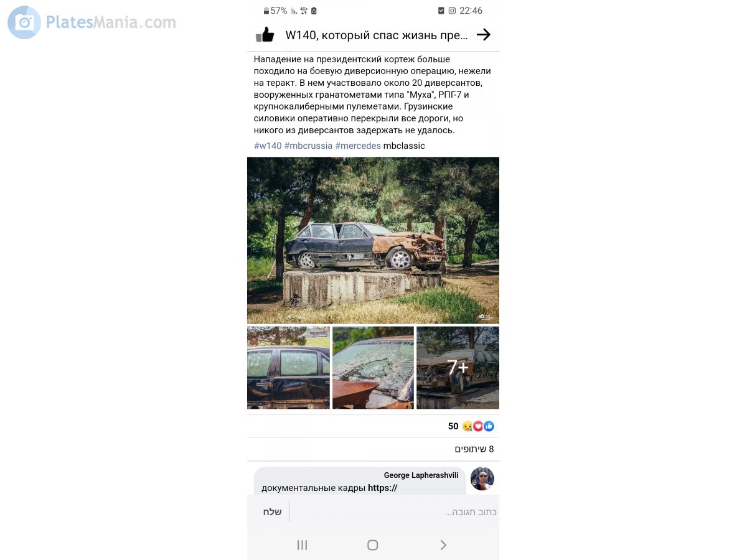Tap the Android home navigation button
747x560 pixels.
pyautogui.click(x=373, y=545)
